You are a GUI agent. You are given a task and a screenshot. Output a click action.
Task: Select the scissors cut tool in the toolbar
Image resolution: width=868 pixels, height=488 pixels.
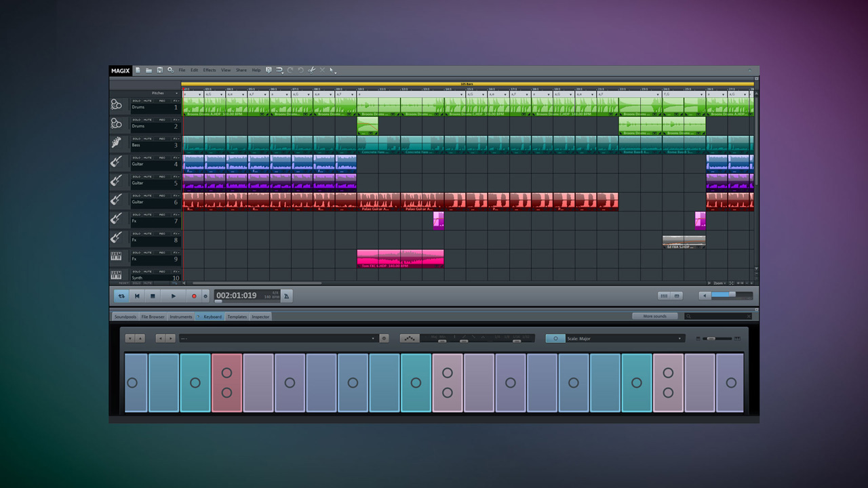pyautogui.click(x=311, y=70)
